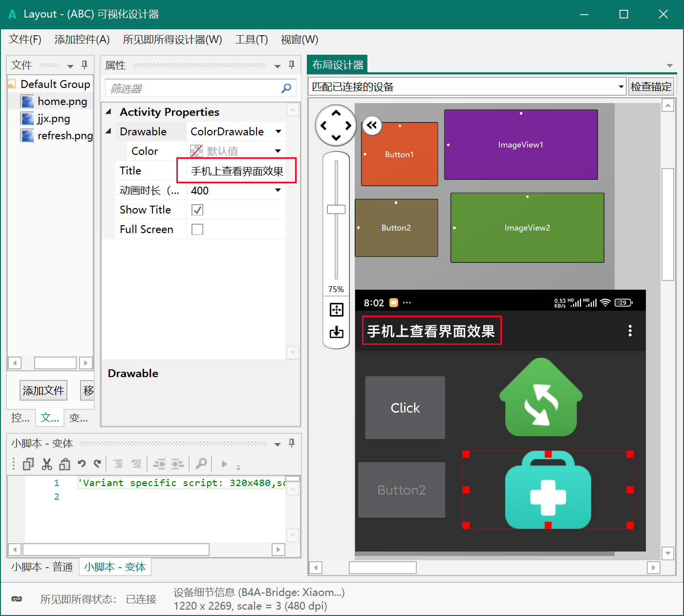Click the pin icon on the properties panel
684x616 pixels.
[291, 65]
